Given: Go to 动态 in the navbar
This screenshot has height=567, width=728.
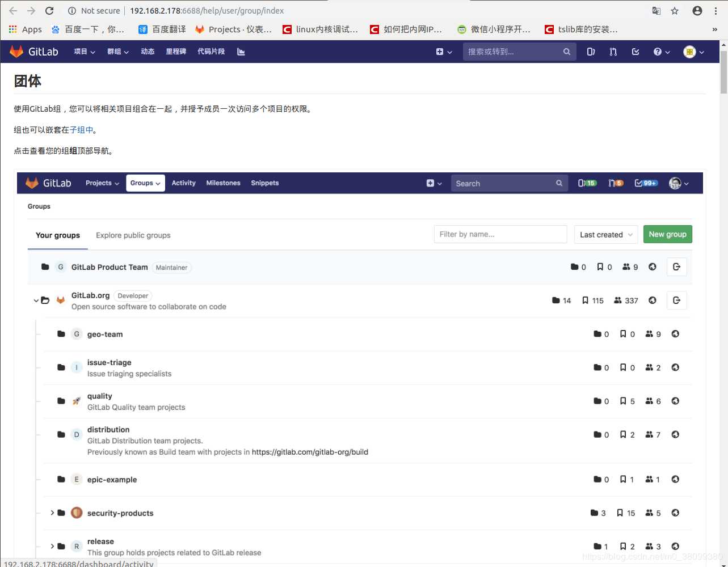Looking at the screenshot, I should [148, 52].
